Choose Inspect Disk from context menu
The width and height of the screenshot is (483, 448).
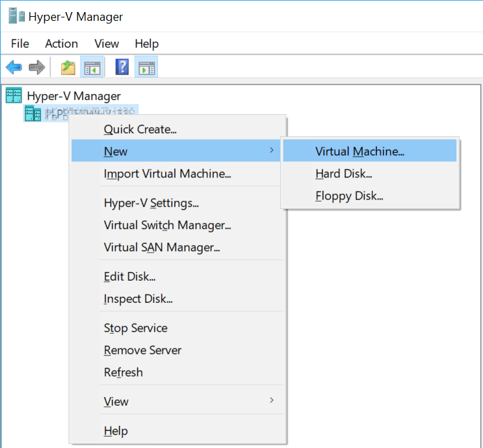pyautogui.click(x=176, y=299)
